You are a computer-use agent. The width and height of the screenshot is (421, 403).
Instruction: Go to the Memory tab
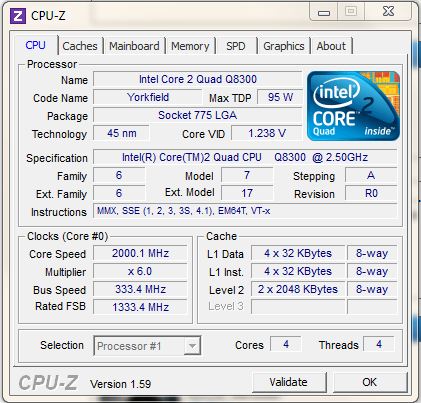pyautogui.click(x=190, y=46)
